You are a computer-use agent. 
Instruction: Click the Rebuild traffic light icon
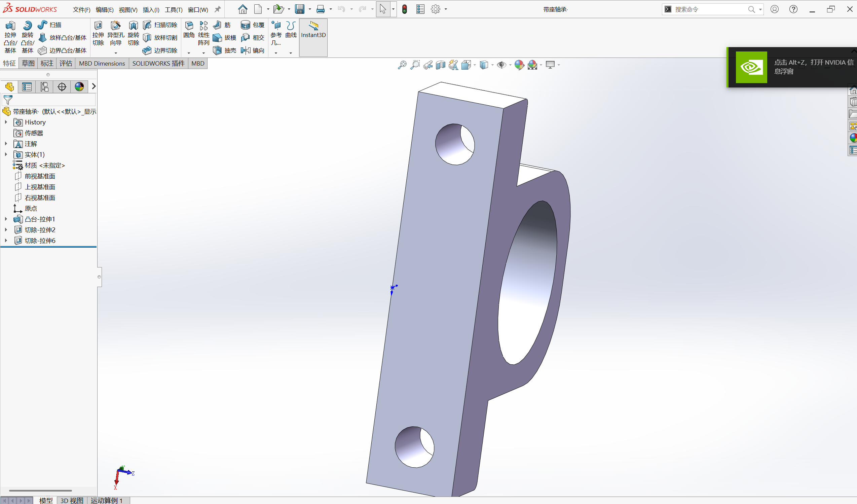point(404,9)
